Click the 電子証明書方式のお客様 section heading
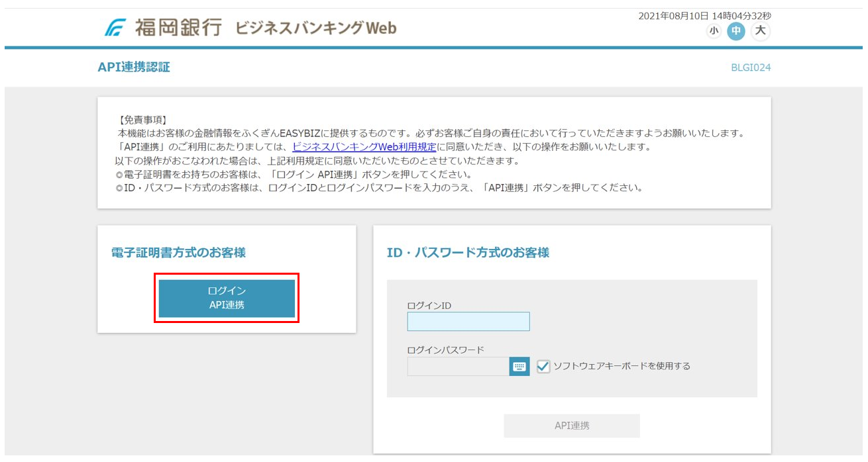Viewport: 868px width, 462px height. (178, 252)
